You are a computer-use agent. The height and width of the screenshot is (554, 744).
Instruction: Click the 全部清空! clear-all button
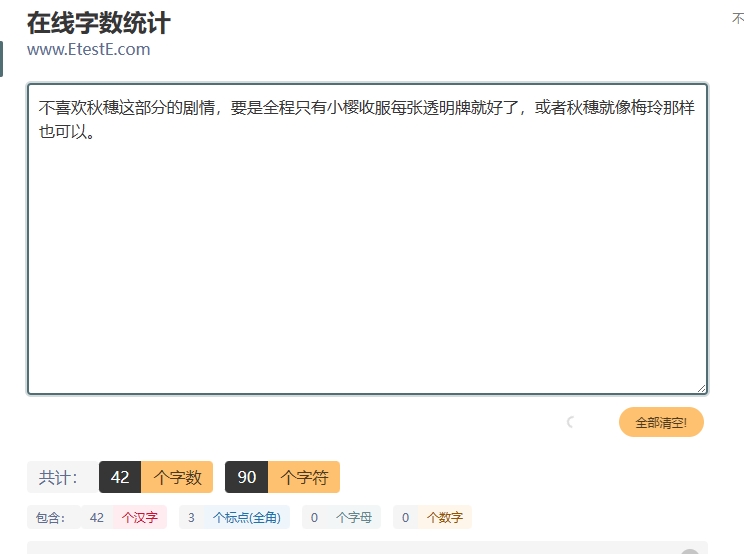click(x=661, y=422)
